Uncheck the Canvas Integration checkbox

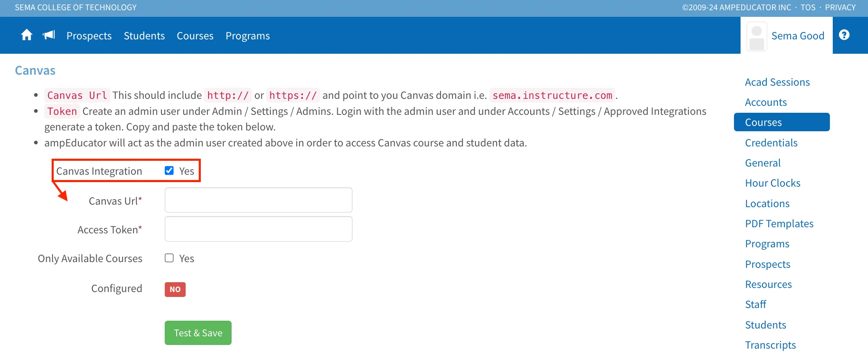(169, 171)
